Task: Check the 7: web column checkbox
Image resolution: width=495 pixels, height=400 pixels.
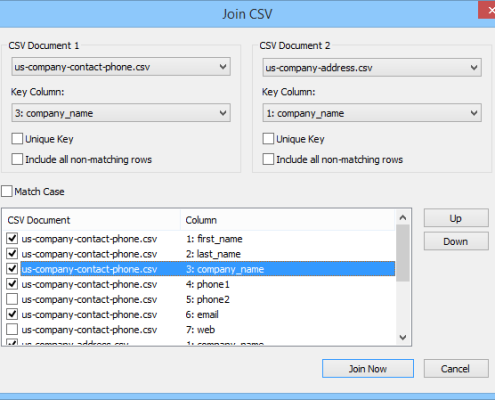Action: 12,330
